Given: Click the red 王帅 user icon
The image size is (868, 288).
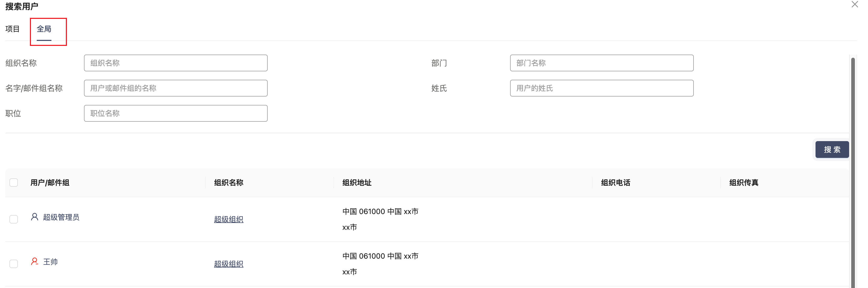Looking at the screenshot, I should coord(34,262).
